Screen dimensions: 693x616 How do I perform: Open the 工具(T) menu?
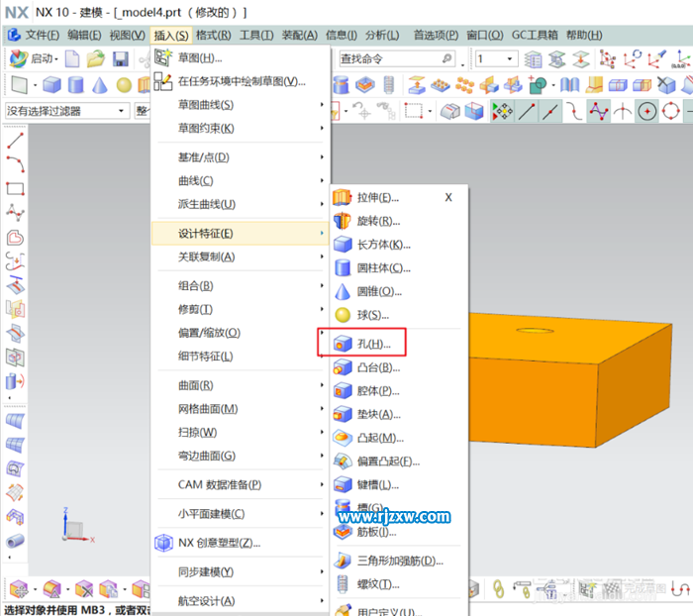click(256, 35)
